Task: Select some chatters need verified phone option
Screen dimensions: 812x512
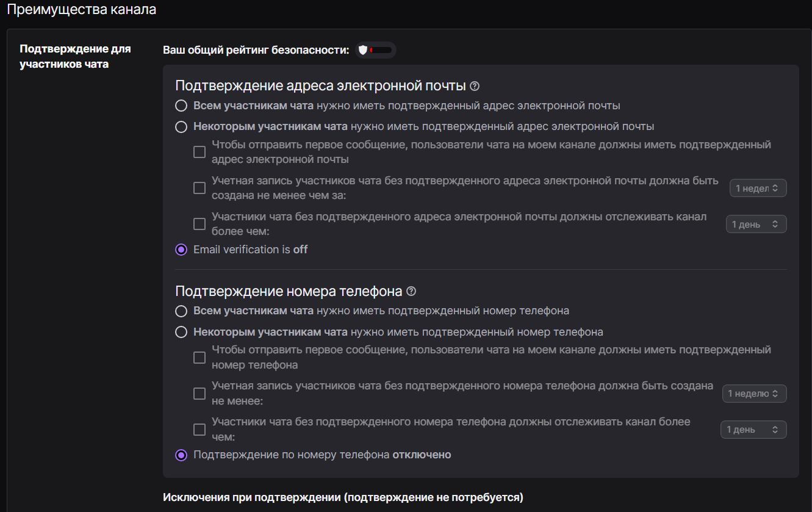Action: click(181, 333)
